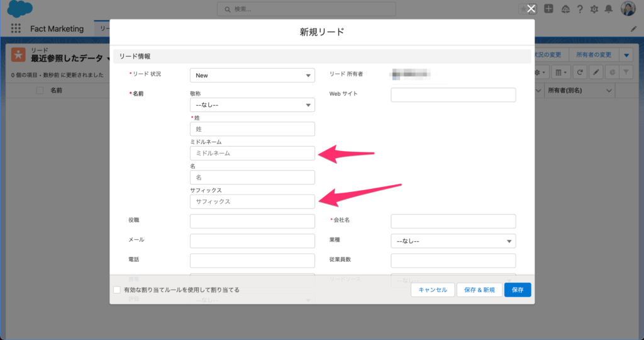Open the notifications bell icon

click(609, 9)
